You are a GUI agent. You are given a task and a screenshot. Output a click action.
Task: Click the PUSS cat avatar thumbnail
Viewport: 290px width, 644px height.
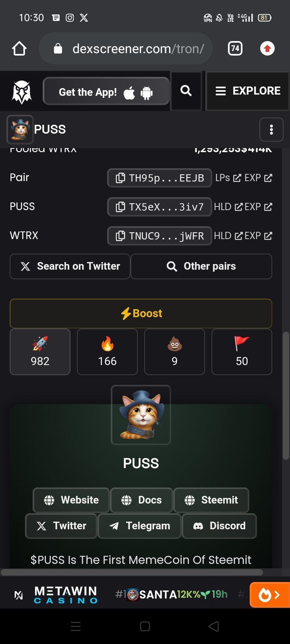20,130
